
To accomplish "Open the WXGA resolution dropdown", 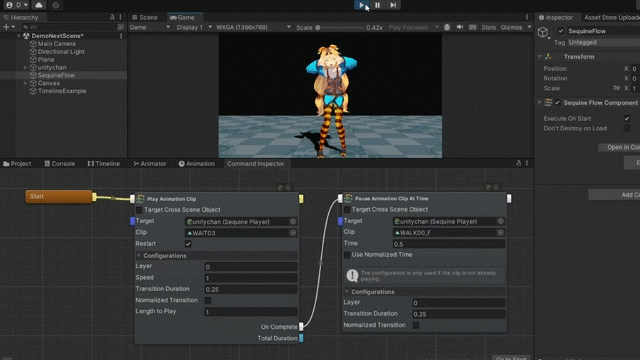I will [x=253, y=27].
